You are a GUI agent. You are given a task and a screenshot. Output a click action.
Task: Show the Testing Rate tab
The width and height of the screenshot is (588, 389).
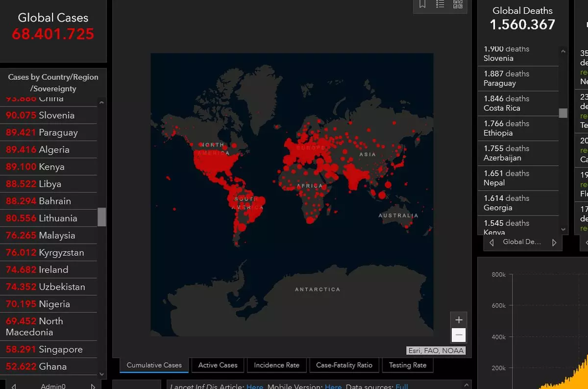click(x=407, y=365)
